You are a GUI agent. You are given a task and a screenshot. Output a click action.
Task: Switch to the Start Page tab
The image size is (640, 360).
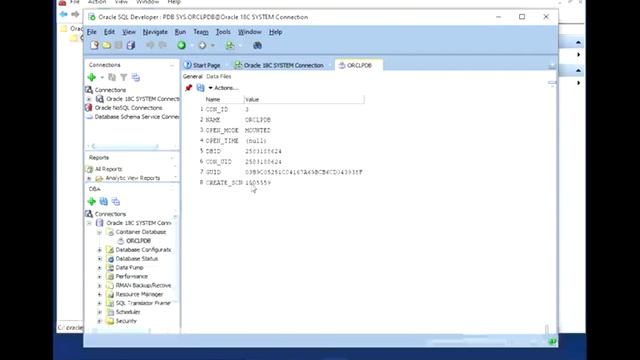202,65
